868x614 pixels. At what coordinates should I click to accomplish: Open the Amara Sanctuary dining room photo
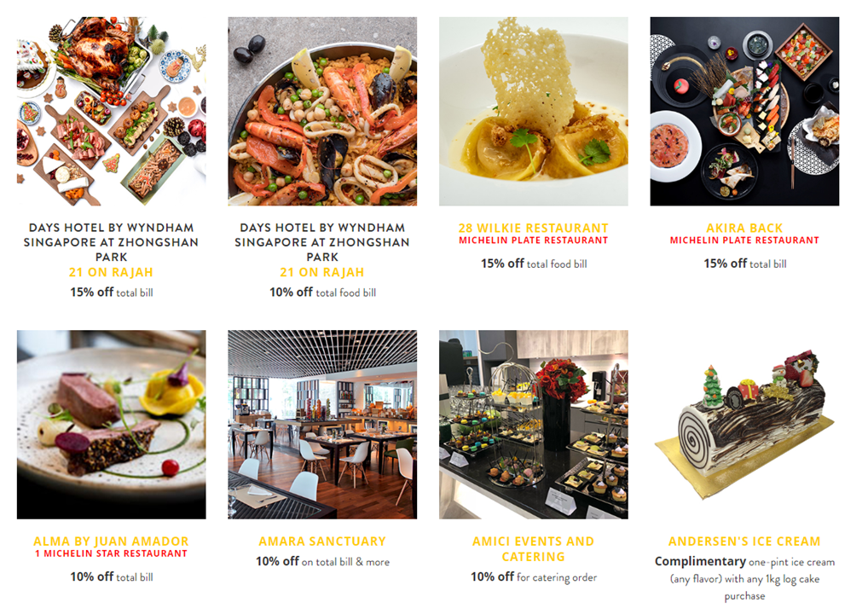tap(322, 425)
